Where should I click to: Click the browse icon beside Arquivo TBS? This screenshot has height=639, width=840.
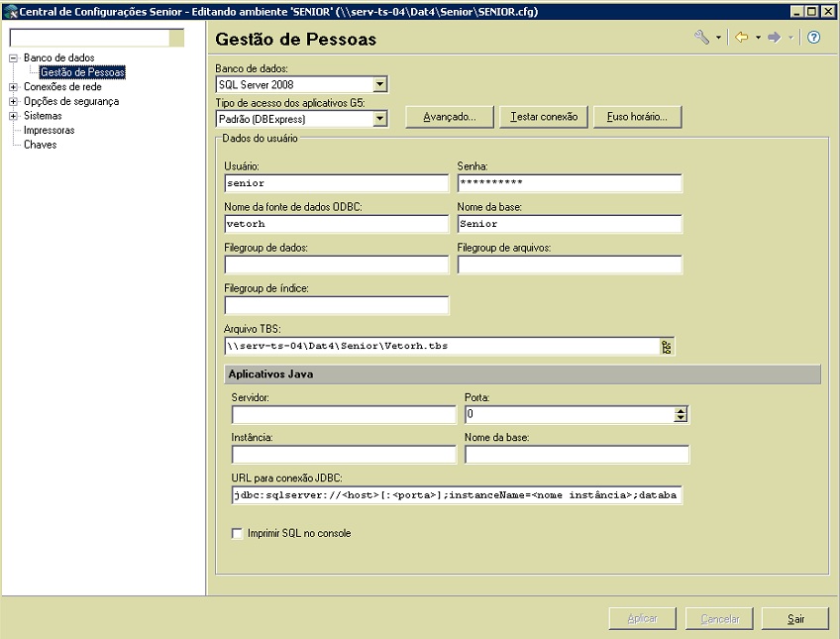point(667,347)
